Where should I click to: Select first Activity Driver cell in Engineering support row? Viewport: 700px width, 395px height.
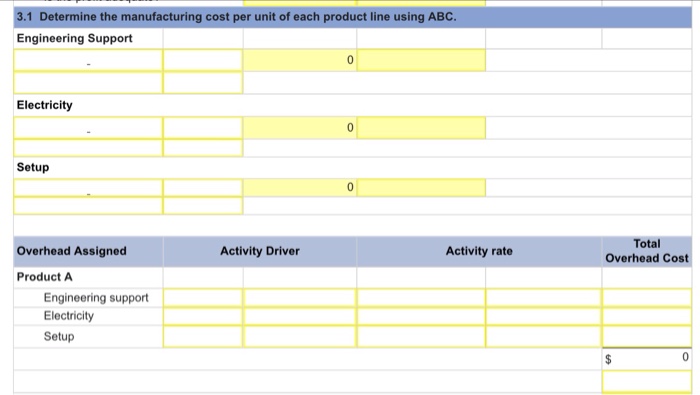tap(203, 298)
